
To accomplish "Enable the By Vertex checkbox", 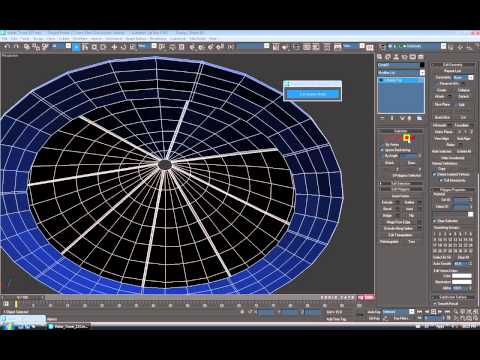I will pyautogui.click(x=382, y=145).
